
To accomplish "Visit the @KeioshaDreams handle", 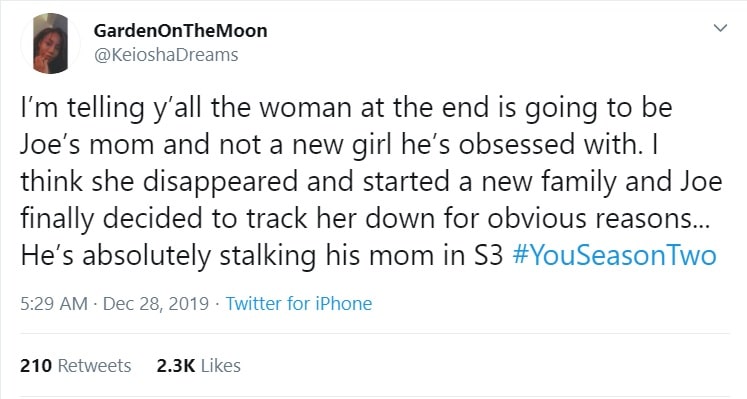I will pos(166,55).
